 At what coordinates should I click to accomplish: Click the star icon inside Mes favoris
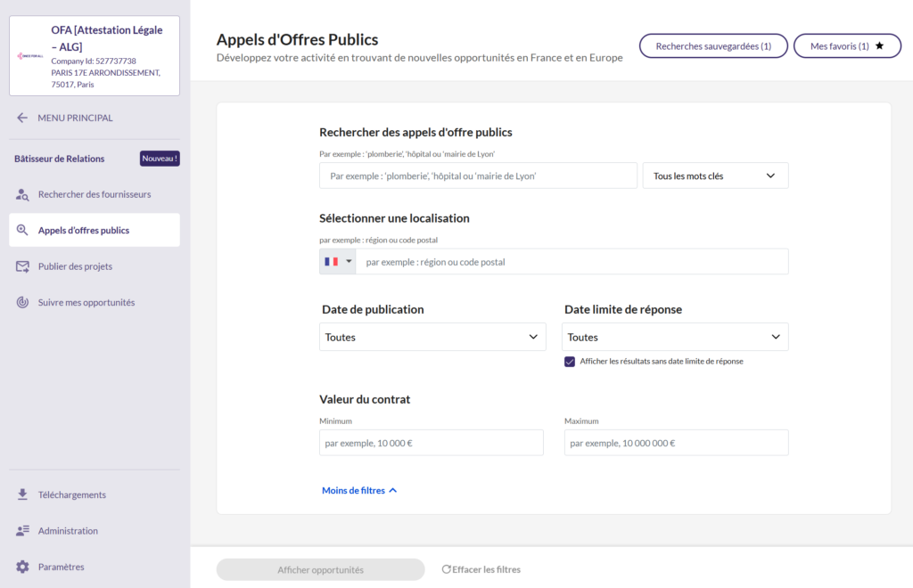point(877,45)
